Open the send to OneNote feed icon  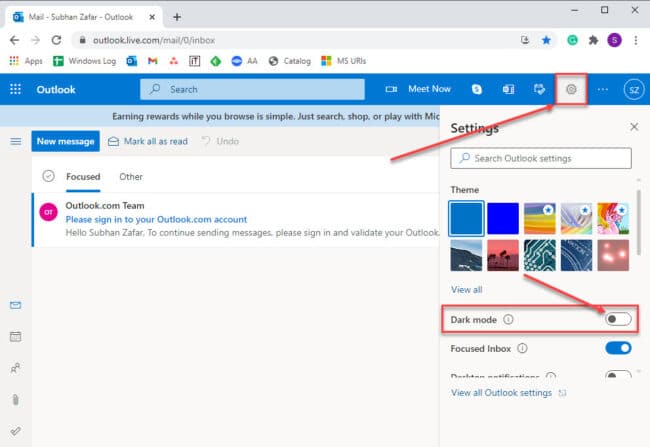508,89
